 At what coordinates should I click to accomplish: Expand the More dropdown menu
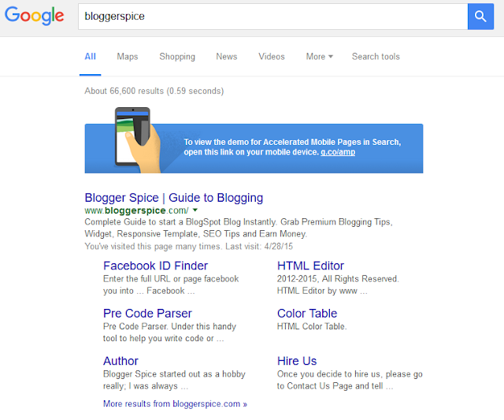[x=319, y=57]
